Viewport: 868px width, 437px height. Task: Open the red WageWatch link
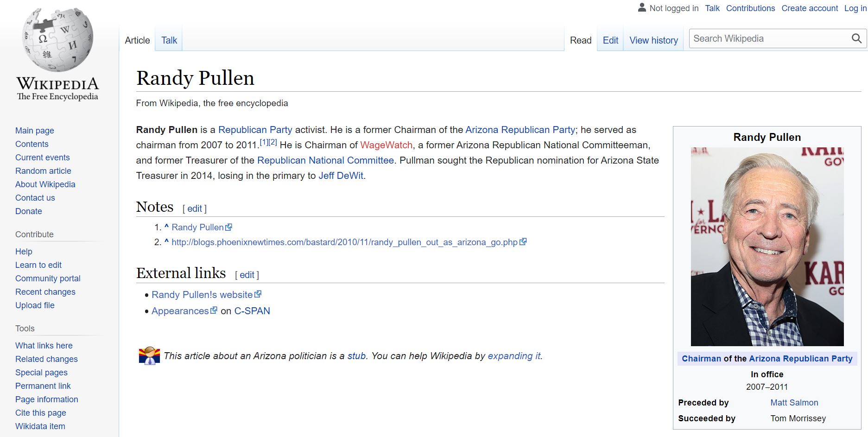coord(386,145)
